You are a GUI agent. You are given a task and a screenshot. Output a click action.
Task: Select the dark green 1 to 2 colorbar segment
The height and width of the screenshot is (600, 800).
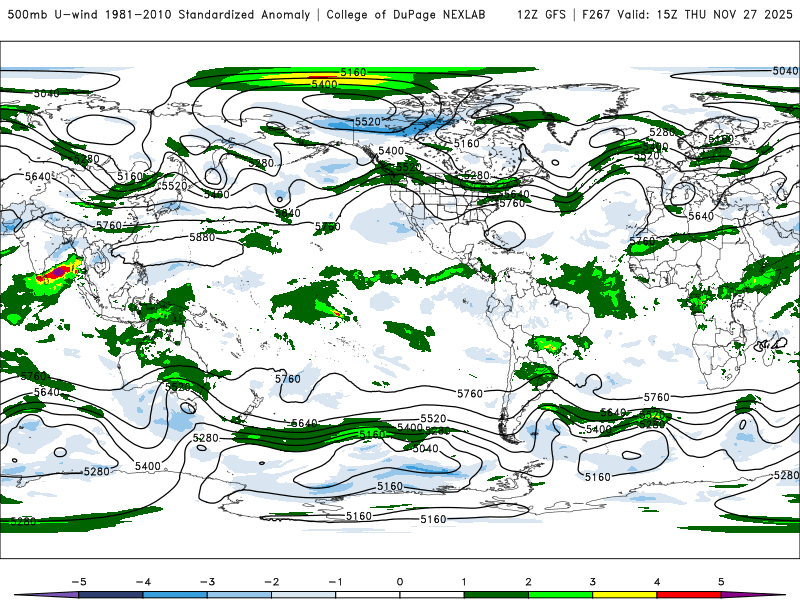click(496, 595)
